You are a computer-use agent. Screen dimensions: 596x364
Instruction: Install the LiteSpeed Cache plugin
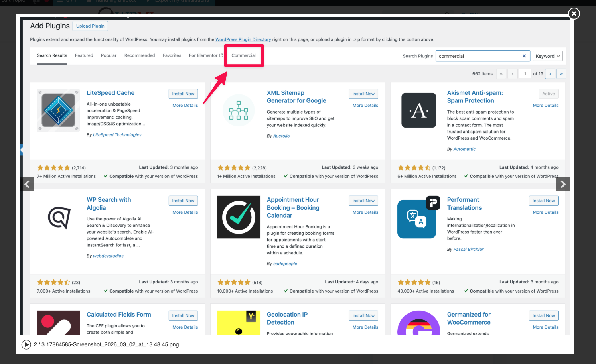(x=183, y=94)
